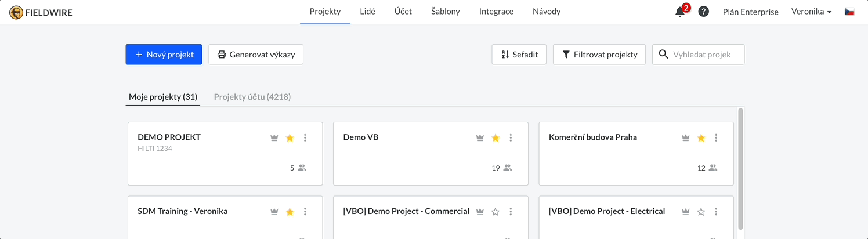Viewport: 868px width, 239px height.
Task: Open the [VBO] Demo Project - Electrical title
Action: click(607, 212)
